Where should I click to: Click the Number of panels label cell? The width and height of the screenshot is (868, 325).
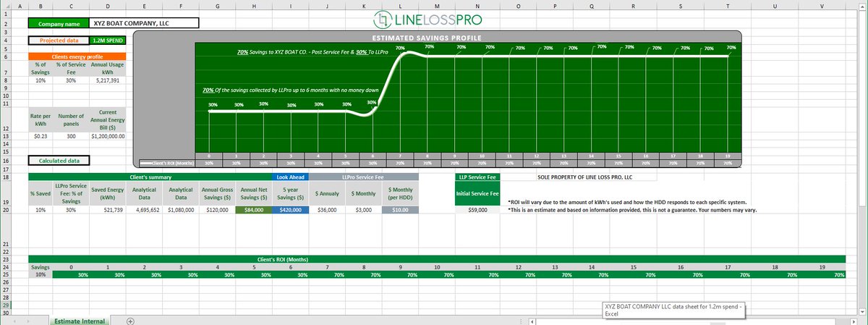coord(71,119)
